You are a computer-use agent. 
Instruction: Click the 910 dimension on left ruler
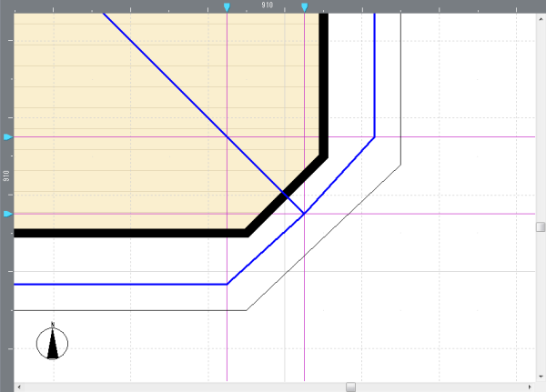click(5, 175)
